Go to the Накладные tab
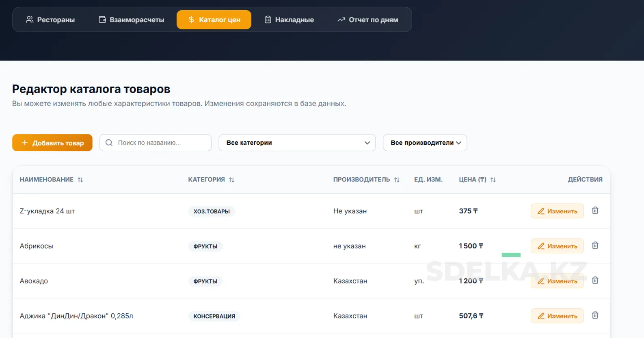Viewport: 644px width, 338px height. [x=289, y=19]
